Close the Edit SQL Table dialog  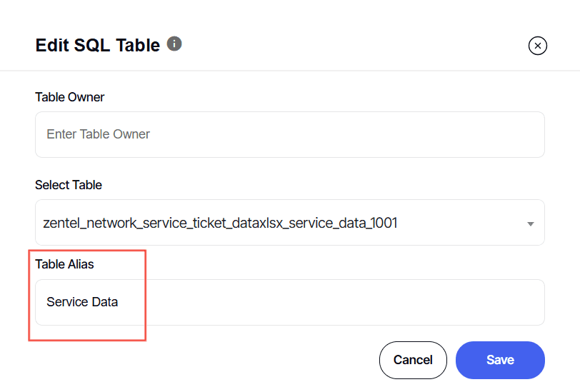(x=537, y=46)
